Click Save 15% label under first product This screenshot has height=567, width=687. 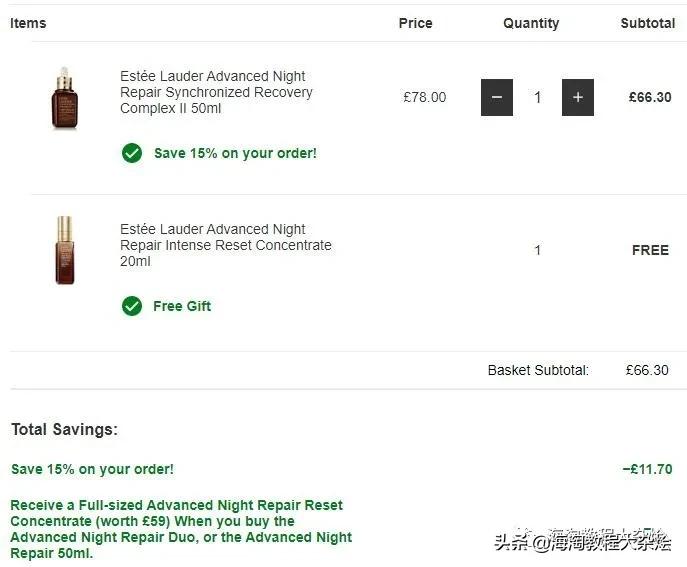point(235,153)
